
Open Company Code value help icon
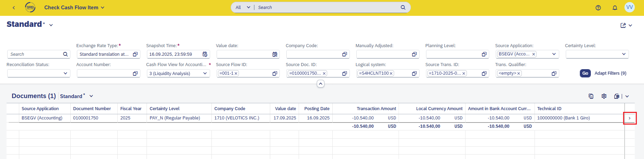[x=345, y=54]
